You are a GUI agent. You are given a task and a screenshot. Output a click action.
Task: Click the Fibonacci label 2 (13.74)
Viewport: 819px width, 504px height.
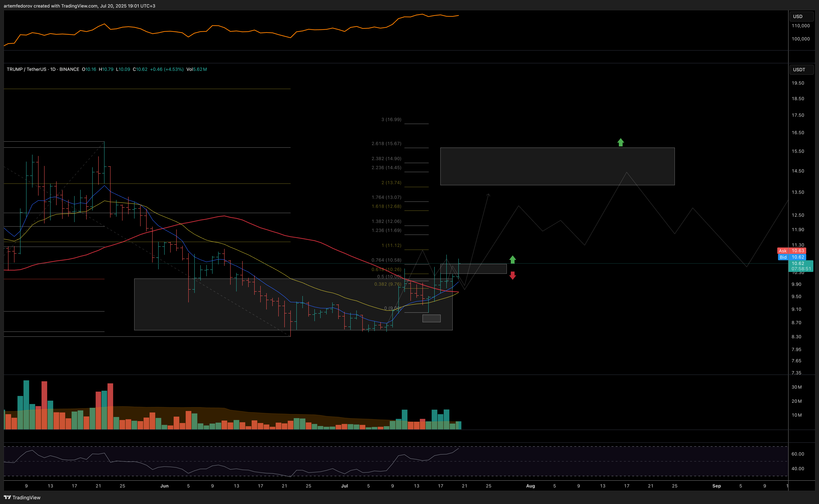(391, 182)
